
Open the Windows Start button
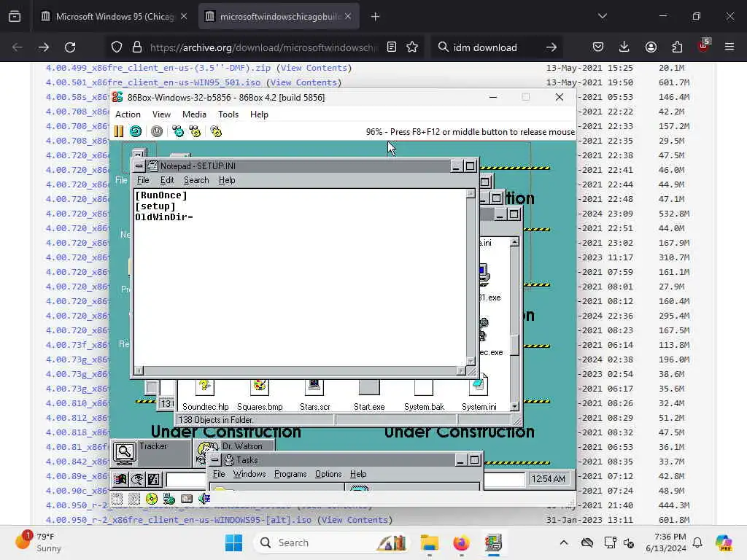(x=233, y=542)
